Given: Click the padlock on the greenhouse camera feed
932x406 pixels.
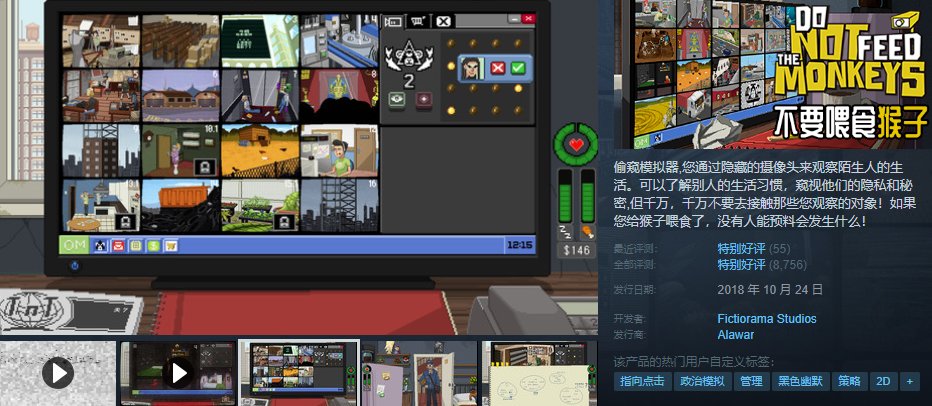Looking at the screenshot, I should 284,222.
